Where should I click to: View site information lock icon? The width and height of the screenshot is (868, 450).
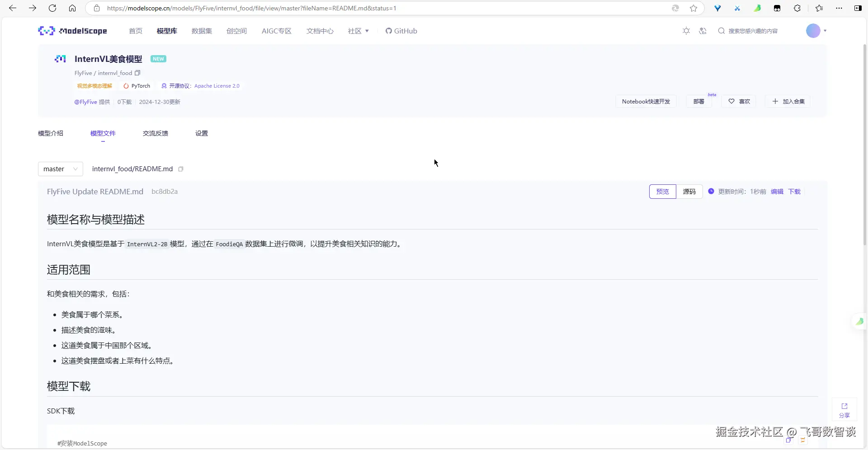[96, 8]
